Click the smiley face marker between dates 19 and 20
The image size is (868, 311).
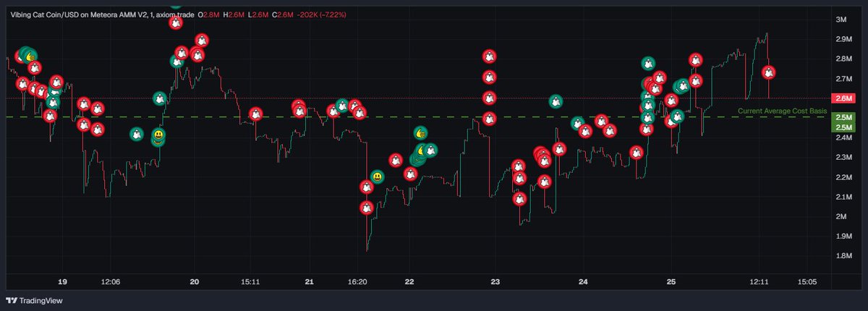[x=158, y=135]
